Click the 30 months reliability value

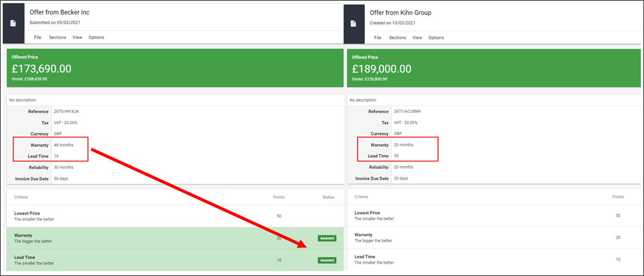coord(64,167)
